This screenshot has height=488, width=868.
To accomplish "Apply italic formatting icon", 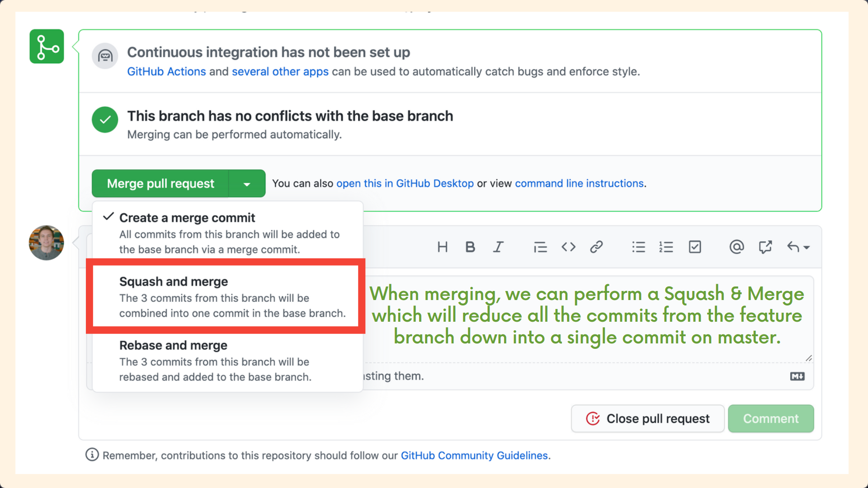I will pyautogui.click(x=498, y=247).
